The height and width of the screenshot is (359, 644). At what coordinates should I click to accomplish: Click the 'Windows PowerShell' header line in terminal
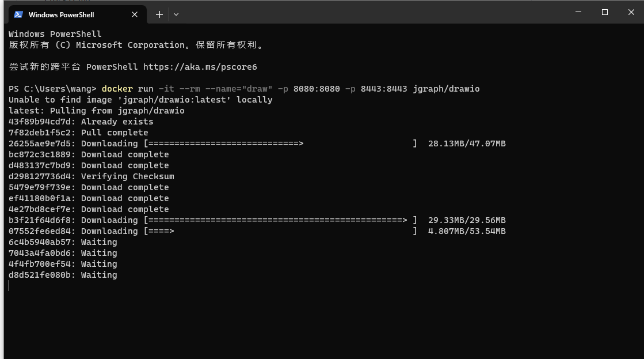55,34
